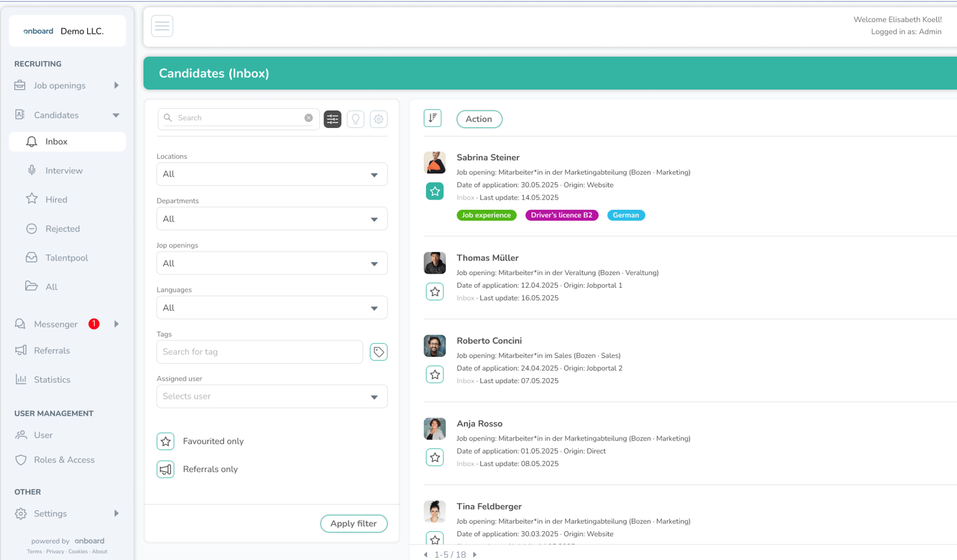Open the Privacy footer link
957x560 pixels.
55,552
